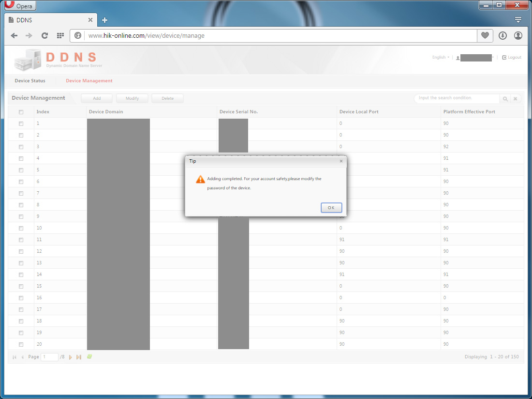The height and width of the screenshot is (399, 532).
Task: Click Platform Effective Port 0 in row 16
Action: click(445, 298)
